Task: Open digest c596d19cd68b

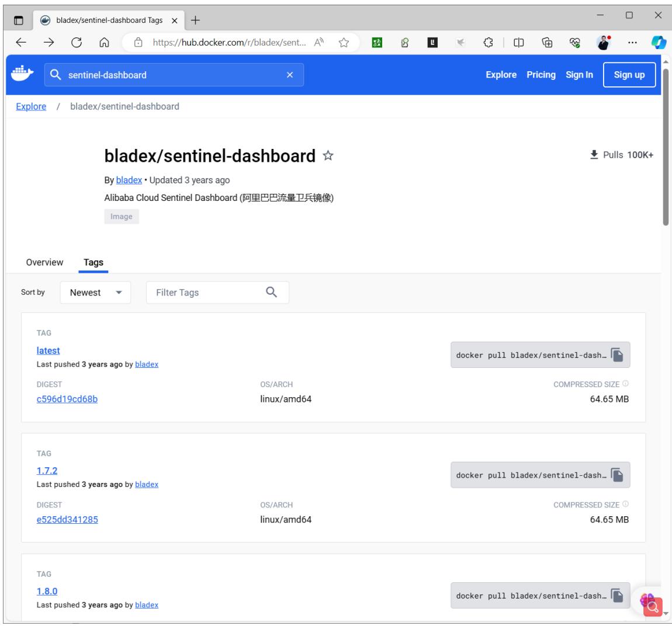Action: coord(67,399)
